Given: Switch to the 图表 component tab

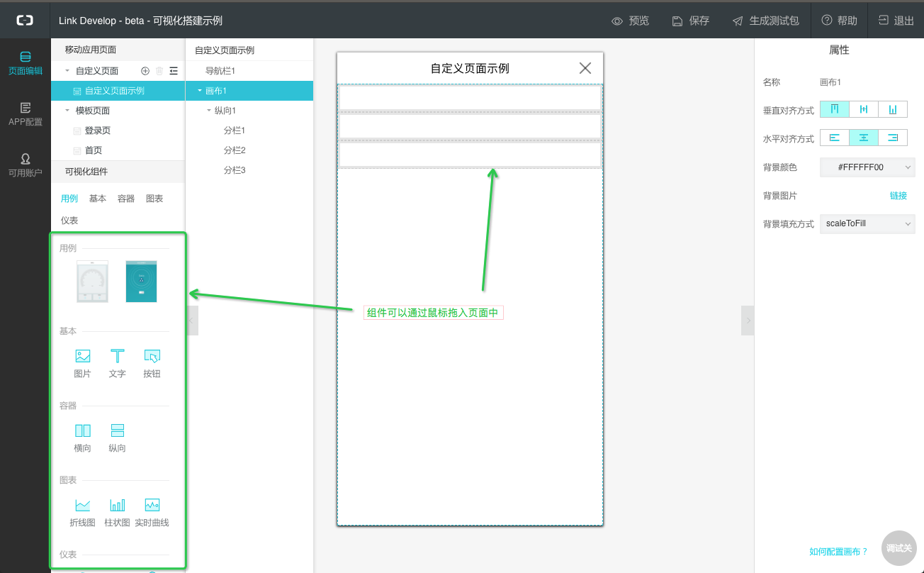Looking at the screenshot, I should pyautogui.click(x=154, y=199).
